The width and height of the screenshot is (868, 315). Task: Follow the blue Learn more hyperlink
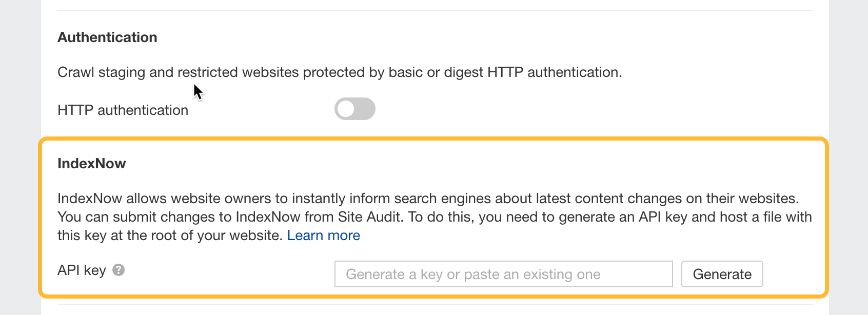tap(323, 235)
